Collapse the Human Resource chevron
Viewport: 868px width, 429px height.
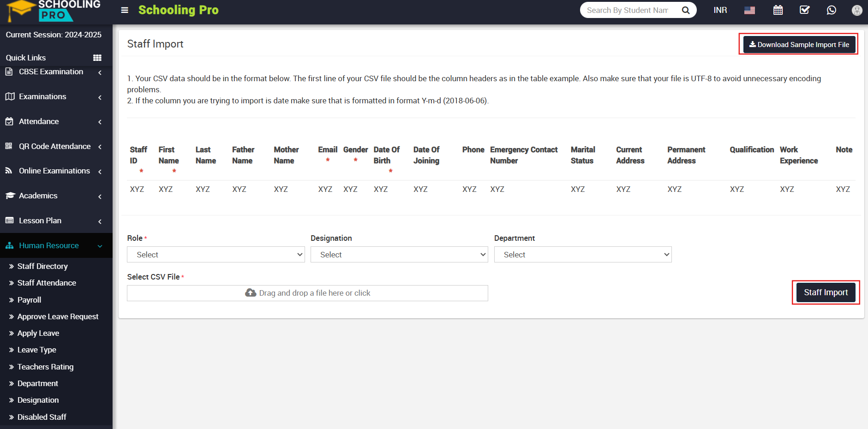pos(100,246)
